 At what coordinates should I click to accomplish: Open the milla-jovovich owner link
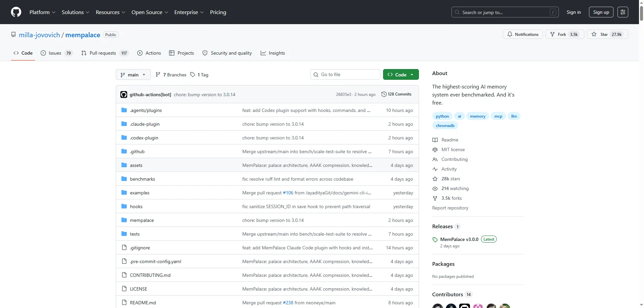pos(39,35)
